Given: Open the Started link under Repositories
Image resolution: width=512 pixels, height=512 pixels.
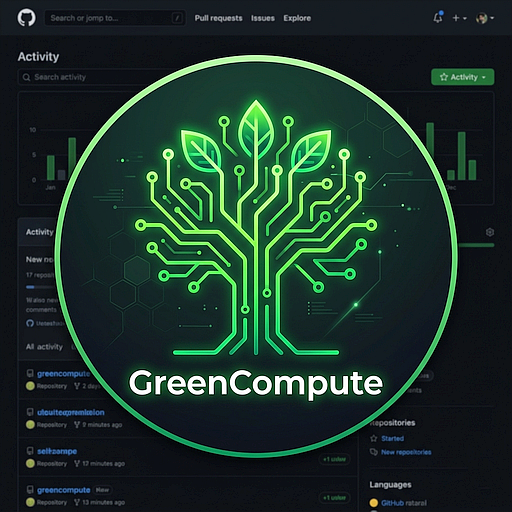Looking at the screenshot, I should pyautogui.click(x=392, y=439).
